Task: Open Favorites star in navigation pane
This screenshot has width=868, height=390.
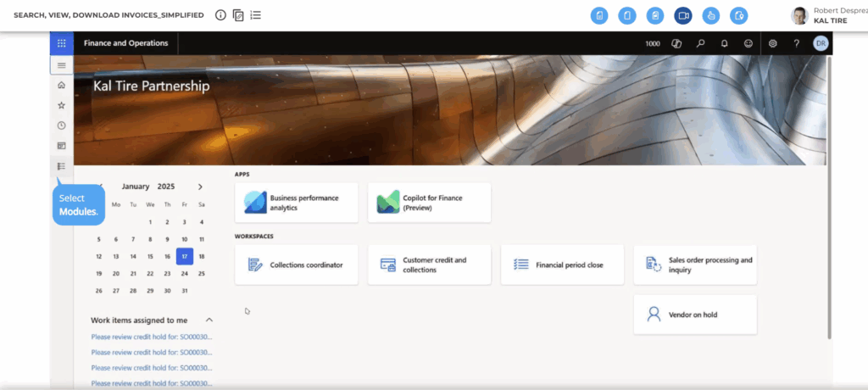Action: click(61, 105)
